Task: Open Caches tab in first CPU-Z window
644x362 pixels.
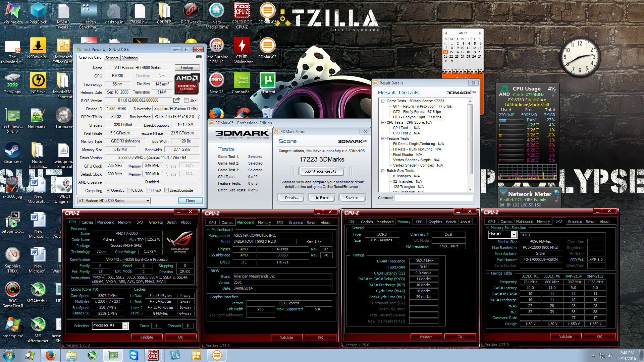Action: [x=88, y=222]
